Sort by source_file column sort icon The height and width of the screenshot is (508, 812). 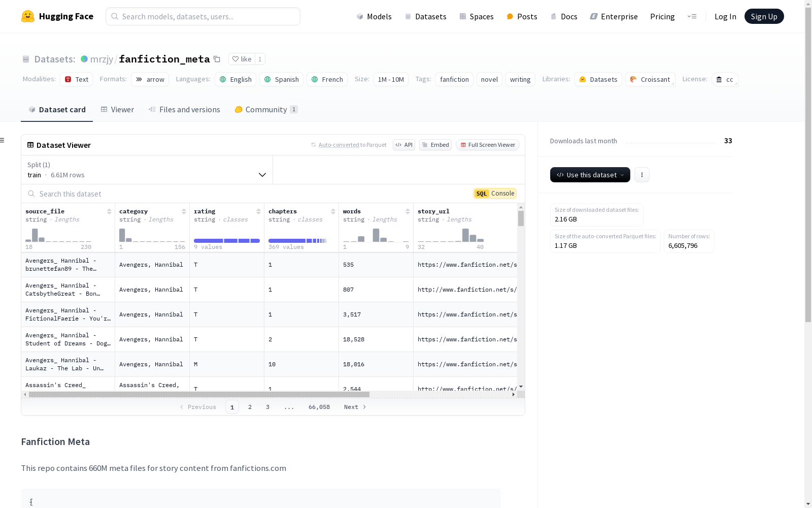109,211
